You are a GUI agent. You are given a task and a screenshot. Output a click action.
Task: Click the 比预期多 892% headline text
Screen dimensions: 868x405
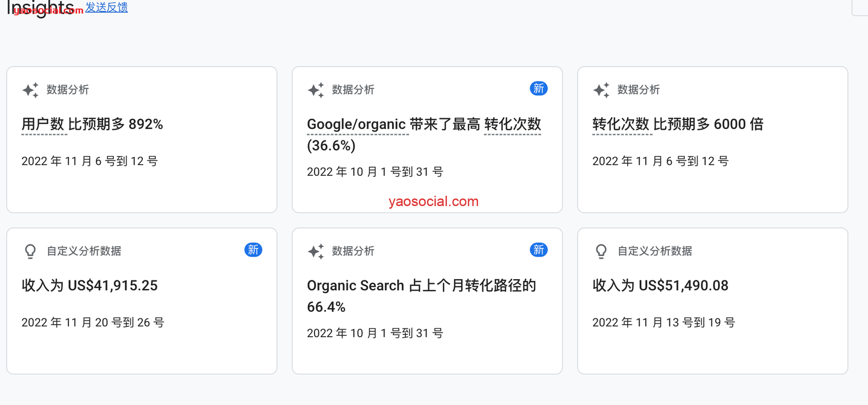(x=116, y=124)
